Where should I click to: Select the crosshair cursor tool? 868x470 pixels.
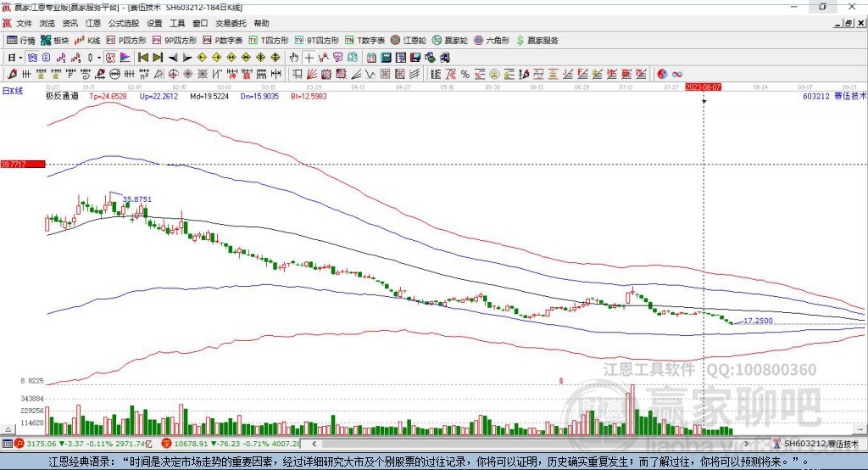point(309,58)
